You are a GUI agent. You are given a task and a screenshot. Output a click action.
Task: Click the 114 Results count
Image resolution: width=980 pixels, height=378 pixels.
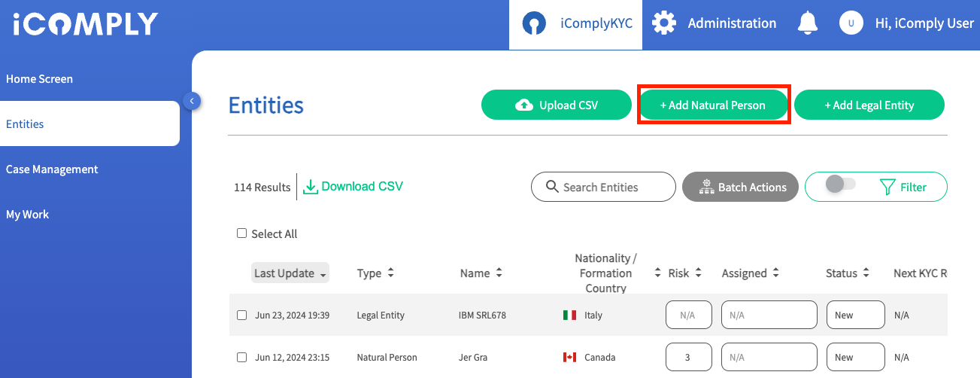[262, 187]
